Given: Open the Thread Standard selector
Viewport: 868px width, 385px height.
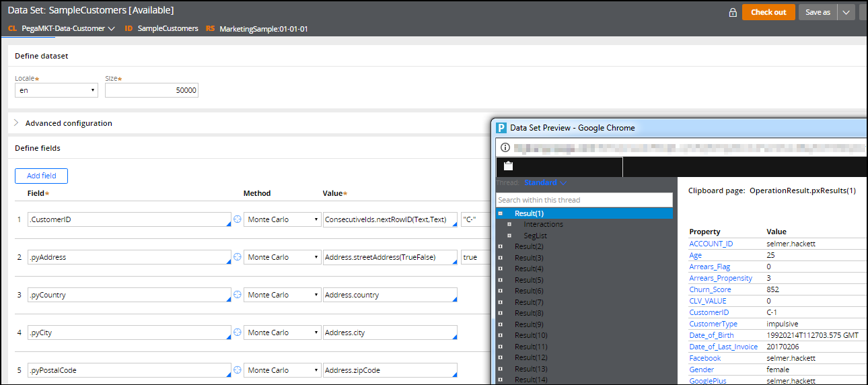Looking at the screenshot, I should (x=545, y=182).
